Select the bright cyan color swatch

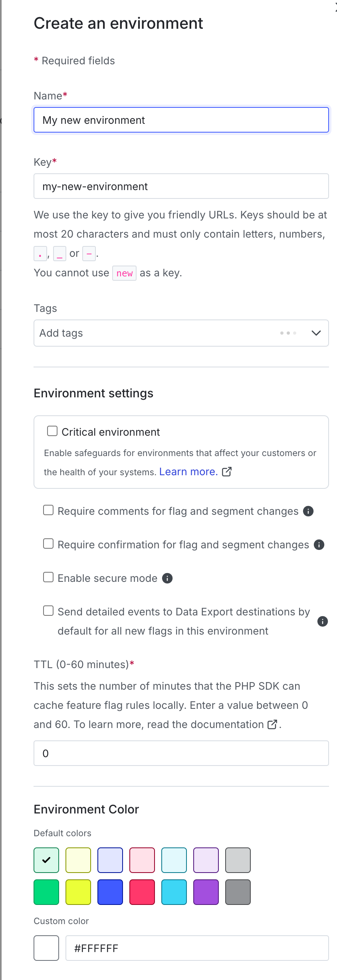pyautogui.click(x=174, y=892)
